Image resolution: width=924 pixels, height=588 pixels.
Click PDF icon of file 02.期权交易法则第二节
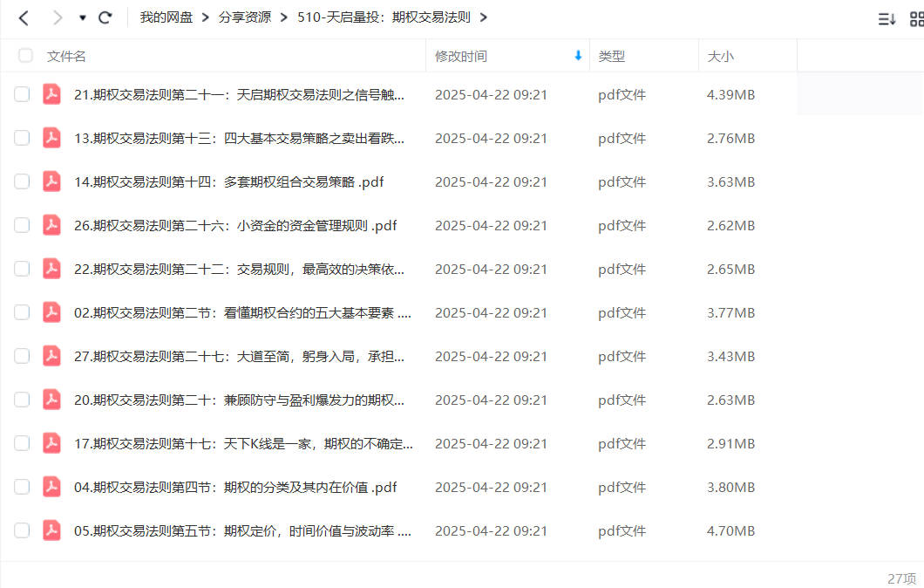pyautogui.click(x=51, y=312)
